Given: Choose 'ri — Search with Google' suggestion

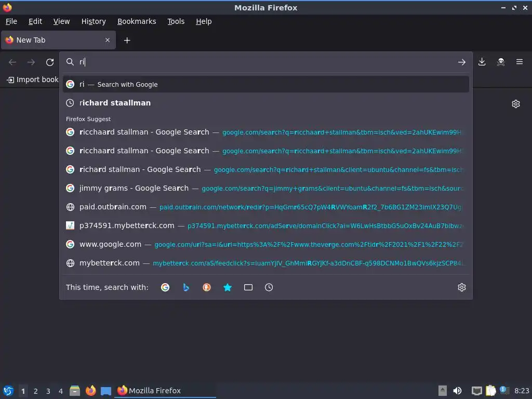Looking at the screenshot, I should (x=265, y=84).
